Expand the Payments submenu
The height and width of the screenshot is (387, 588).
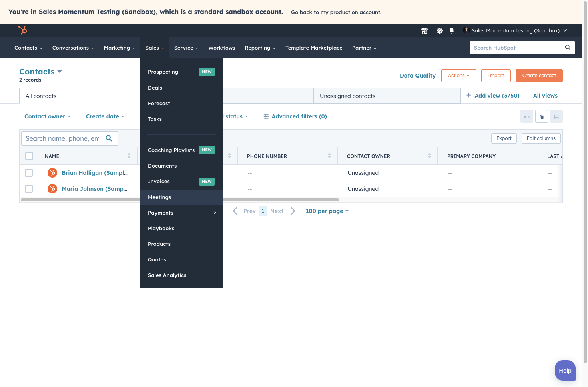pos(182,213)
